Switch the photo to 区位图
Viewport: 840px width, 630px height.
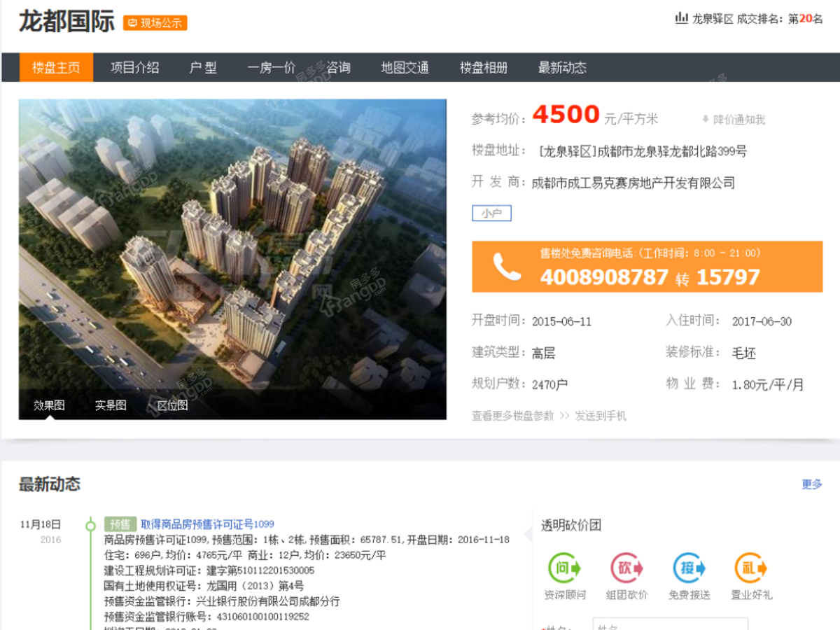click(172, 405)
